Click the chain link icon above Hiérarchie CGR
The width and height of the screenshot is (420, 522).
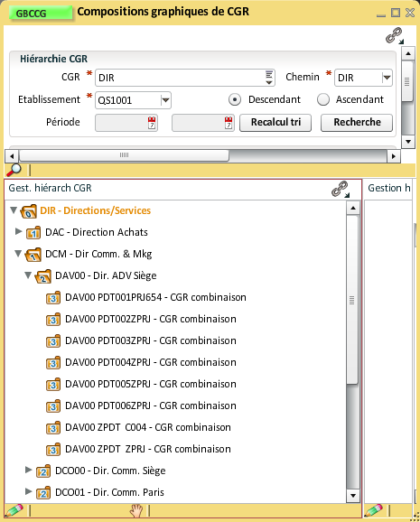395,35
